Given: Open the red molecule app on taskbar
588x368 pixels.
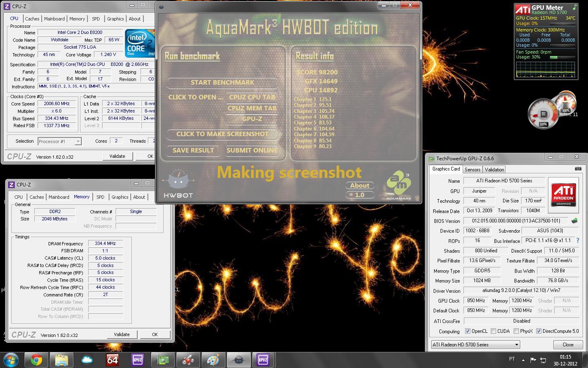Looking at the screenshot, I should coord(188,360).
